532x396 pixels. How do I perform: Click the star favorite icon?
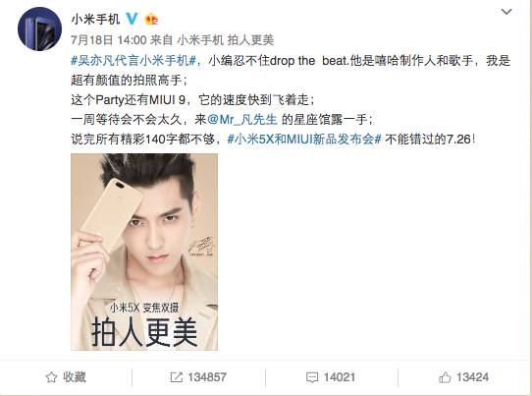point(51,377)
